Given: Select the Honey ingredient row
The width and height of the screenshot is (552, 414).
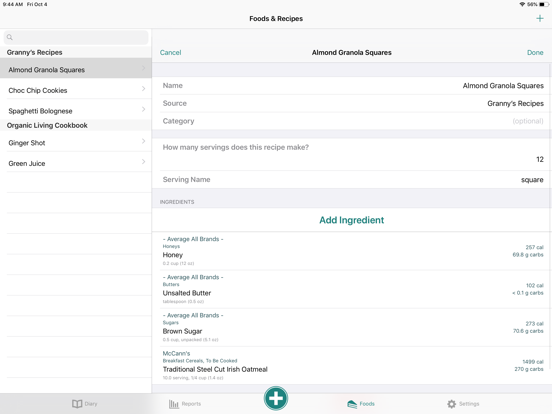Looking at the screenshot, I should 352,251.
